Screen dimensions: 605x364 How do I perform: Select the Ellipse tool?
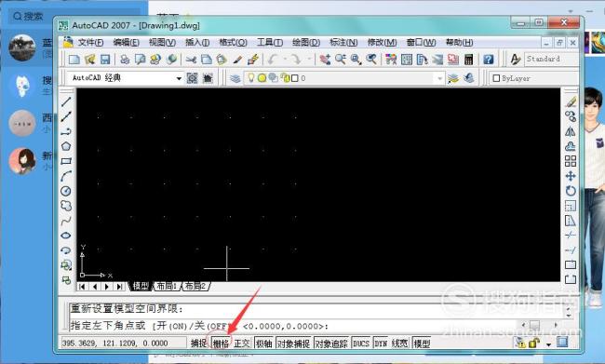(66, 236)
